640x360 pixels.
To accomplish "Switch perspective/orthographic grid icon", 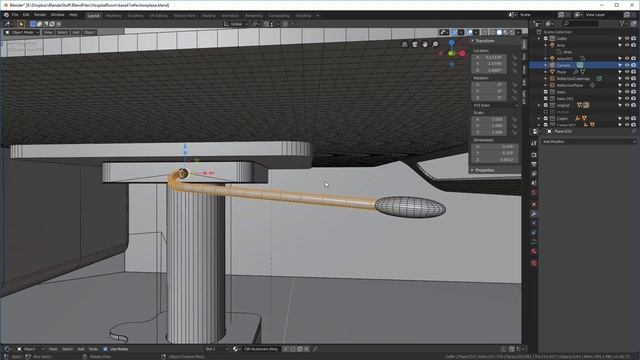I will click(x=404, y=44).
